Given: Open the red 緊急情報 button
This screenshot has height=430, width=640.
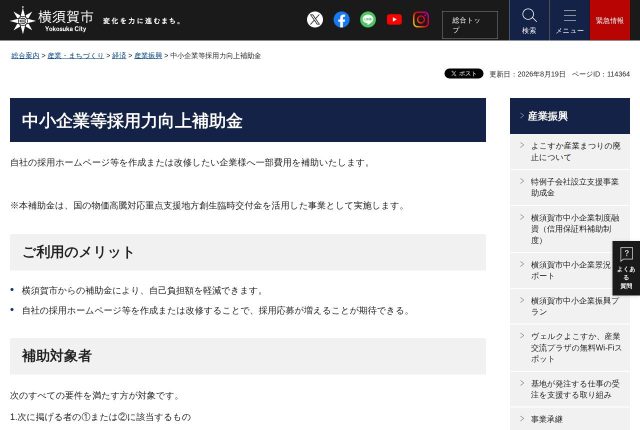Looking at the screenshot, I should point(610,20).
